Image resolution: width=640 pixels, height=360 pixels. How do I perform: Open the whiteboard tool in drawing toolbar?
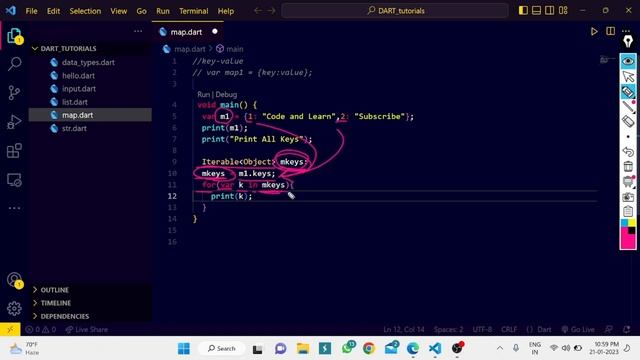click(628, 181)
